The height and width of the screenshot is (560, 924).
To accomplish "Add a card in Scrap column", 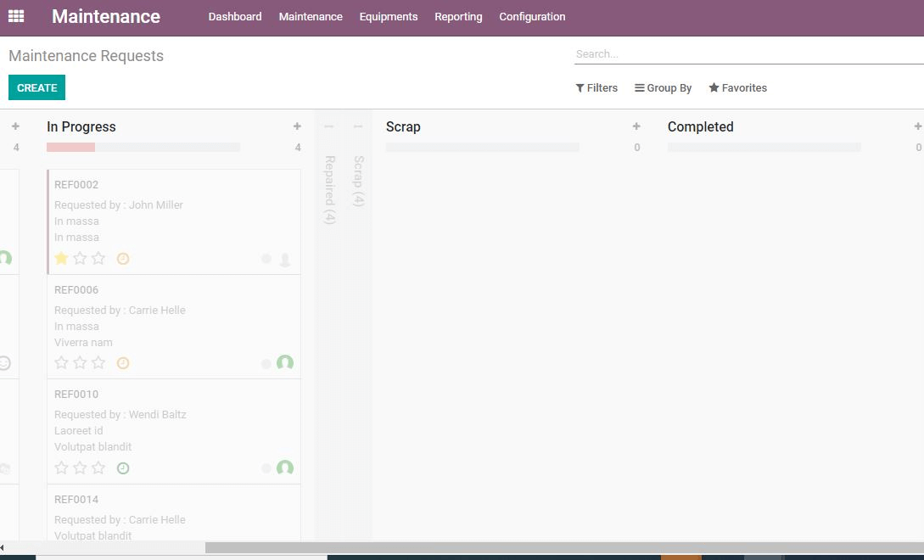I will pyautogui.click(x=636, y=126).
